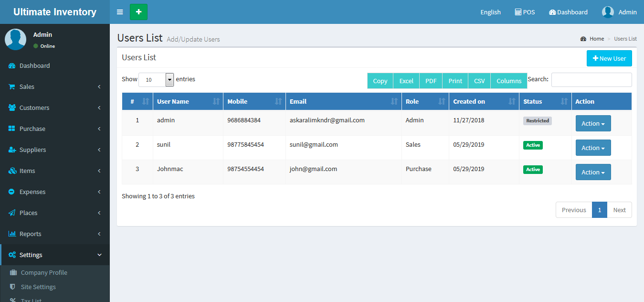Toggle the Active status for sunil

(533, 145)
